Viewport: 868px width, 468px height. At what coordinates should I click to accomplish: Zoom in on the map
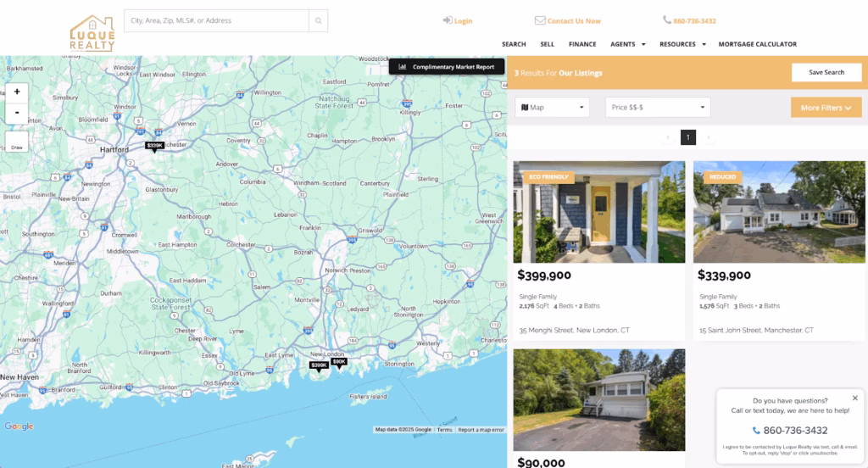[17, 92]
